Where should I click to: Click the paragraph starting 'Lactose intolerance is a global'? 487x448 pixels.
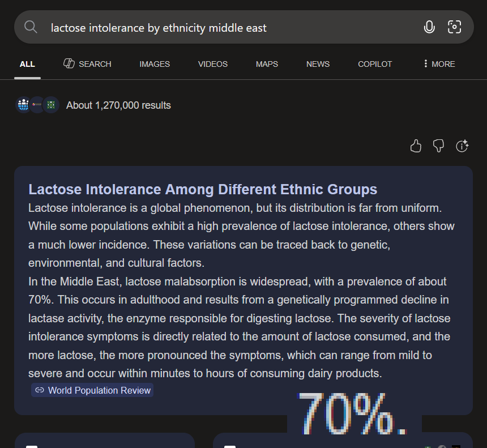(241, 236)
